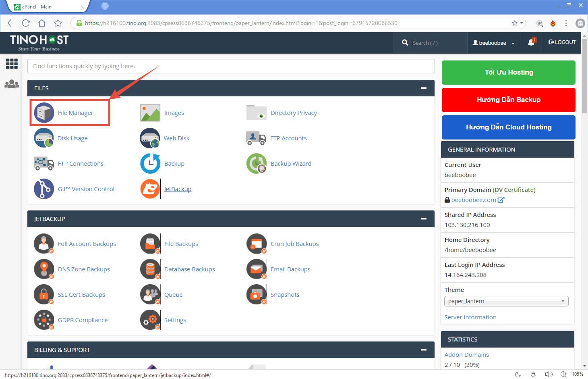Click the Tối Ưu Hosting green button

[509, 73]
